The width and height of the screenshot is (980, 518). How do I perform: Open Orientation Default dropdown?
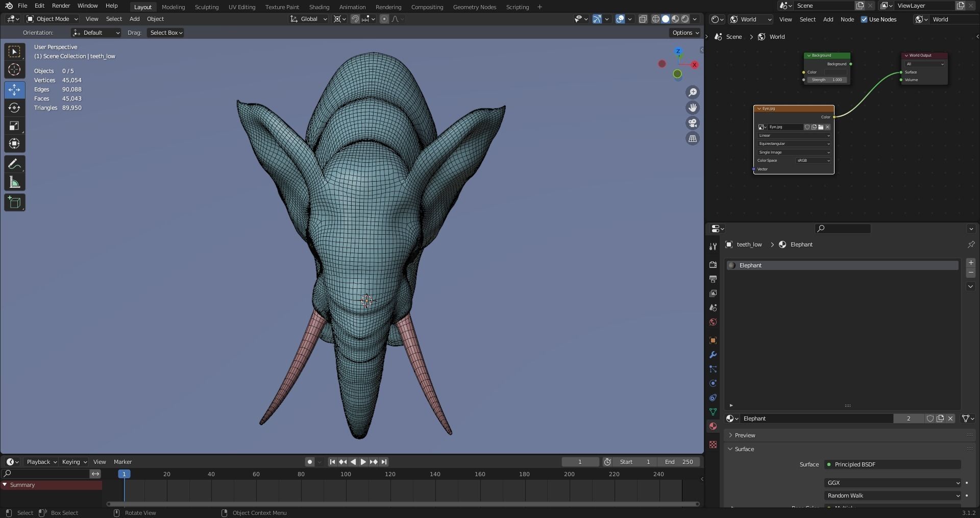tap(96, 33)
